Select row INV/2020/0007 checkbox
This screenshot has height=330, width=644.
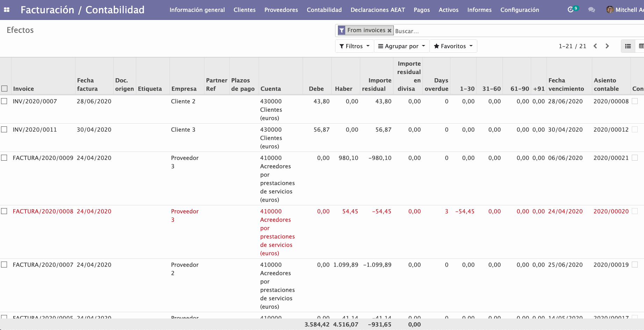[x=4, y=101]
